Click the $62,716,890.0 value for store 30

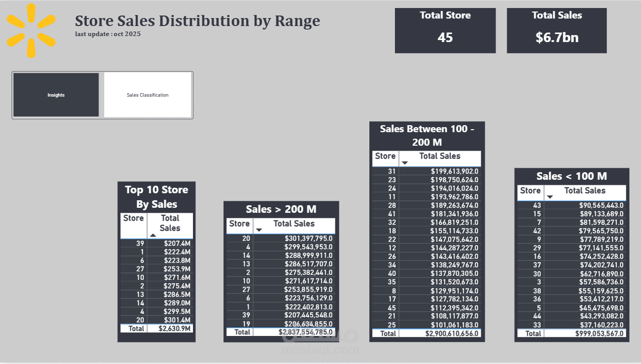[x=601, y=274]
